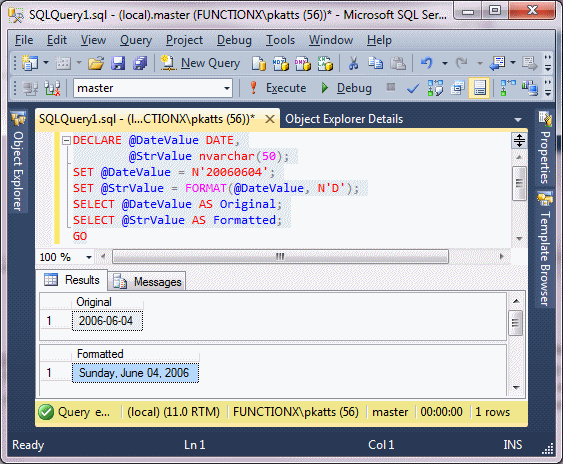Click the Open File folder icon
The height and width of the screenshot is (464, 563).
96,64
